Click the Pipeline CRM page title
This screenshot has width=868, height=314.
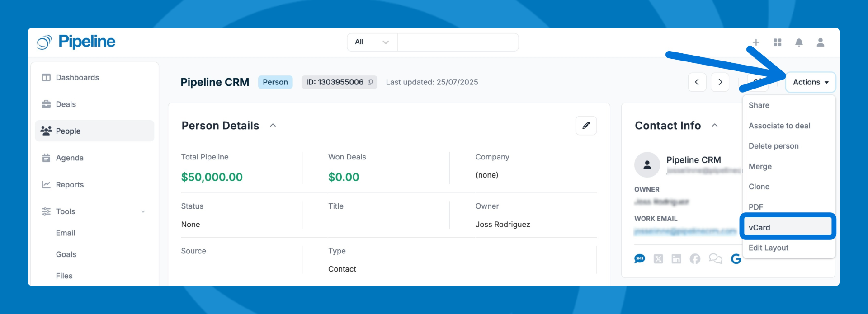(x=215, y=82)
